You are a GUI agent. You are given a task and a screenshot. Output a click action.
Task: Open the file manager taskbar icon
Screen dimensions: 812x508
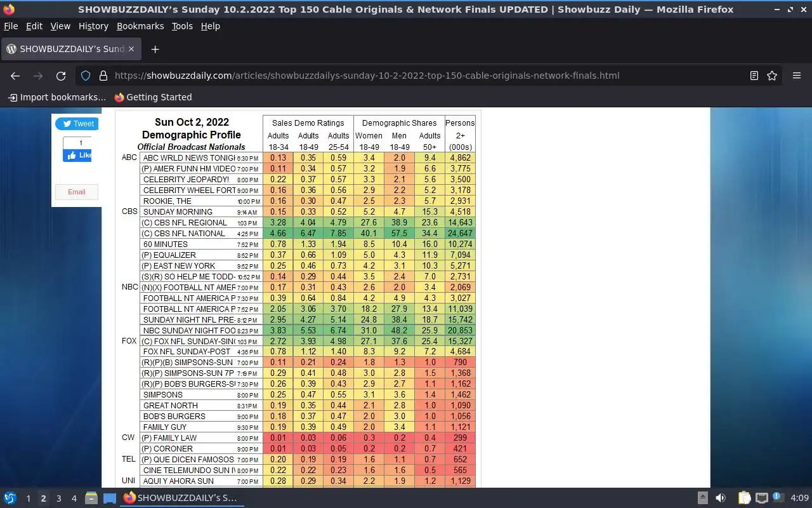91,498
